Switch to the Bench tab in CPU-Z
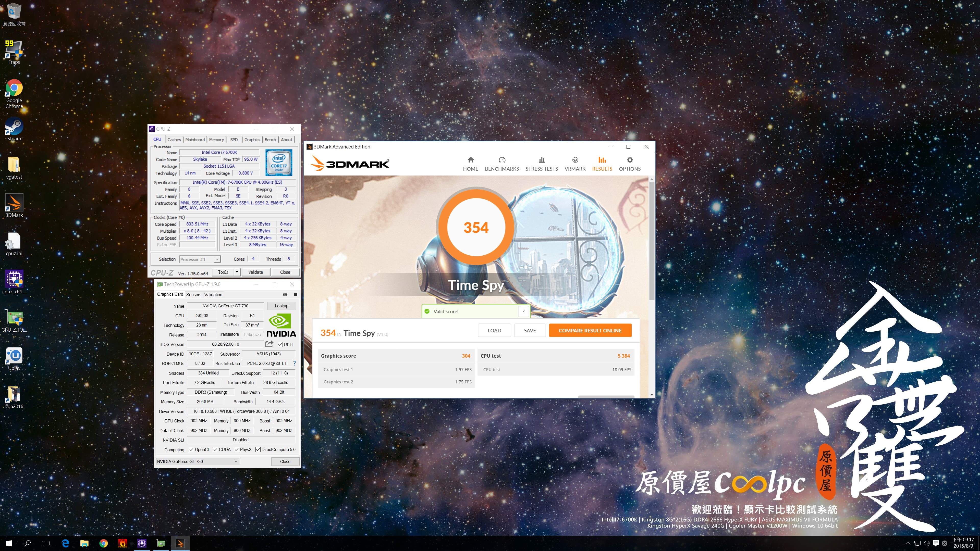The width and height of the screenshot is (980, 551). (271, 140)
